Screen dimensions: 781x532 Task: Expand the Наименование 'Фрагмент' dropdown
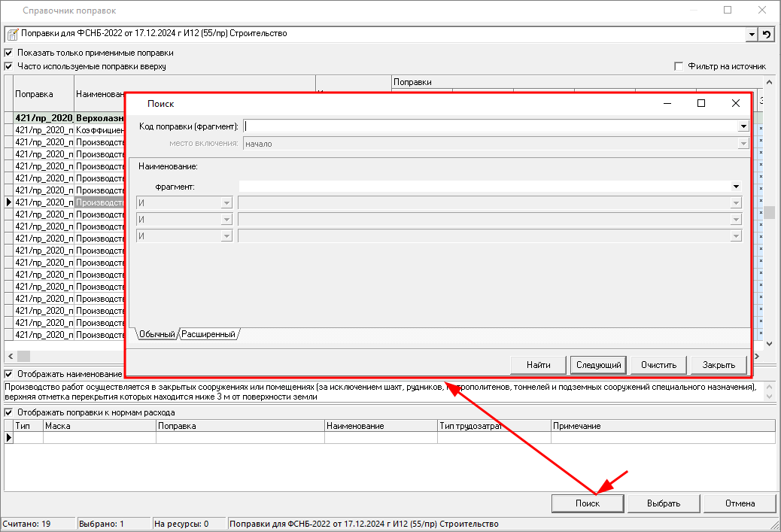735,187
